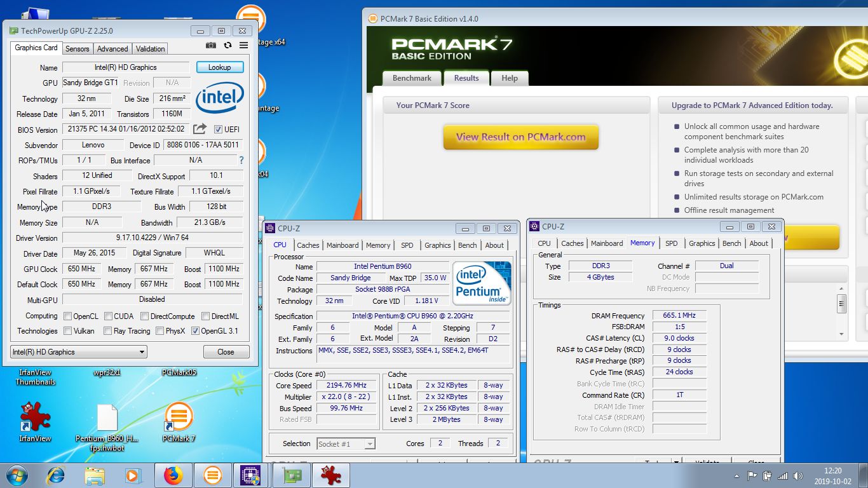The height and width of the screenshot is (488, 868).
Task: Click the GPU-Z refresh icon
Action: click(227, 46)
